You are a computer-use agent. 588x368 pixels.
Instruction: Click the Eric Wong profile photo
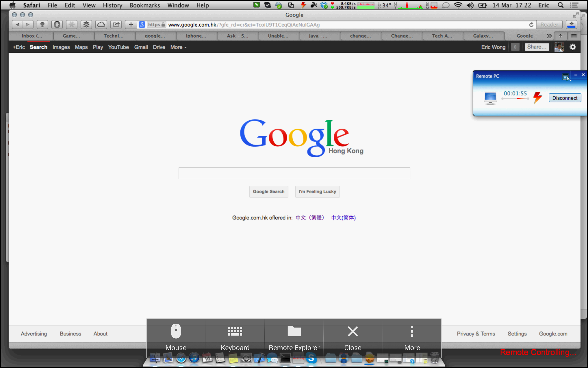[559, 47]
